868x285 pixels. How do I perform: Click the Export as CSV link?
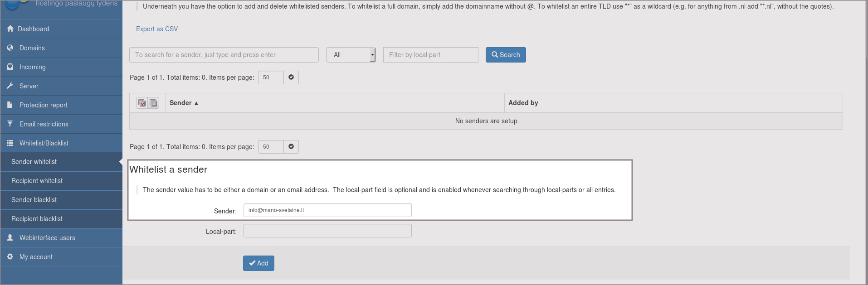click(157, 29)
